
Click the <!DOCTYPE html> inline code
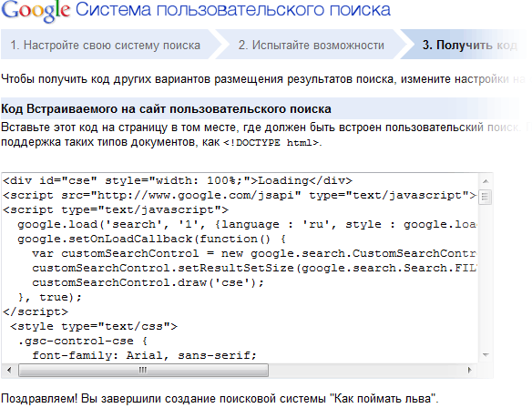271,143
